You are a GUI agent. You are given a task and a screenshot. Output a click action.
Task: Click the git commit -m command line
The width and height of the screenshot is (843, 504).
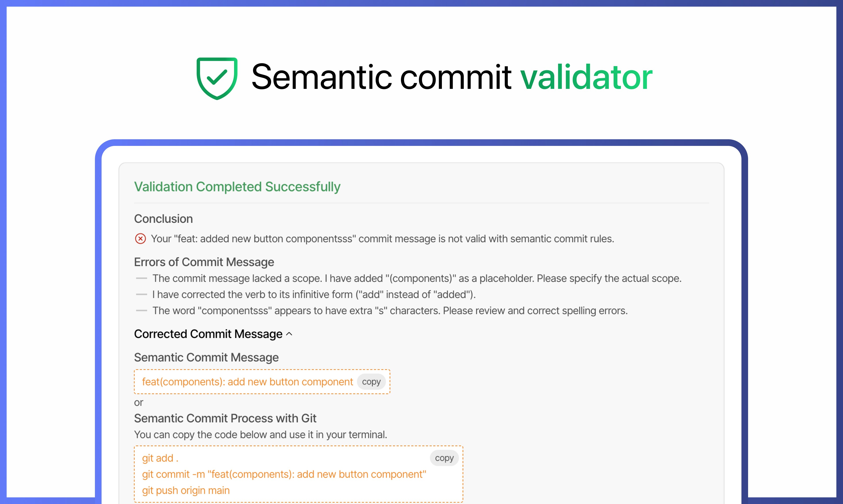(284, 474)
